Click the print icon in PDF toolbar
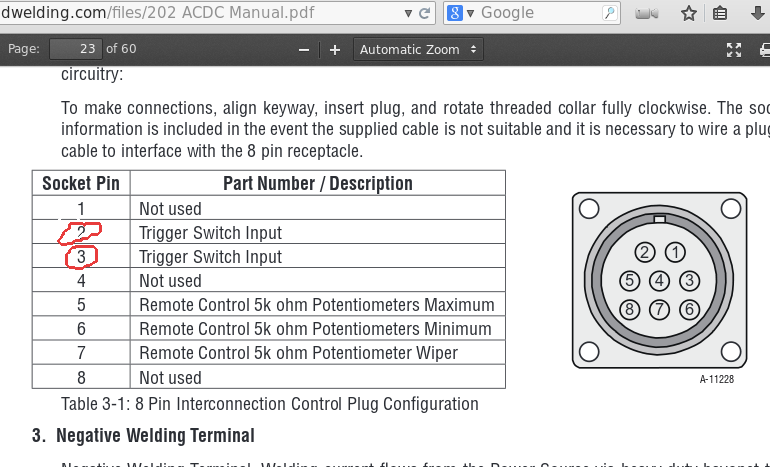This screenshot has height=467, width=770. coord(764,49)
